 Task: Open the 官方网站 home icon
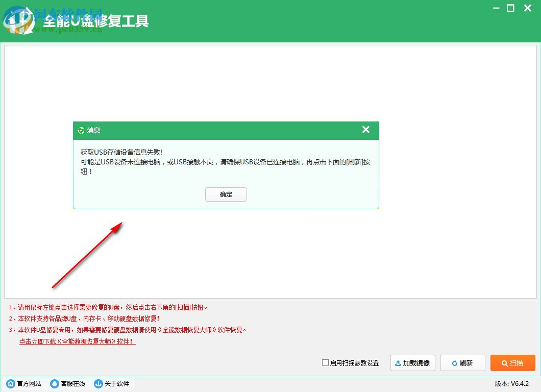(x=11, y=383)
